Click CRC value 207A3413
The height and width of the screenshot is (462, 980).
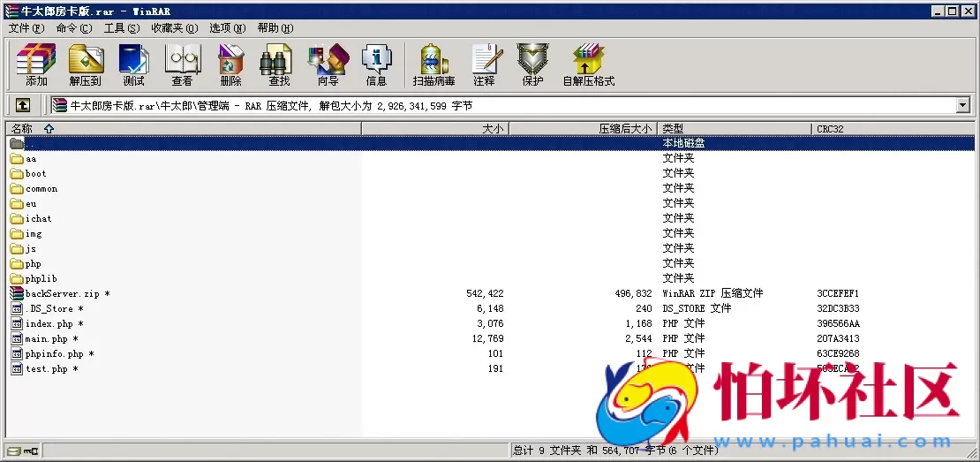[838, 339]
